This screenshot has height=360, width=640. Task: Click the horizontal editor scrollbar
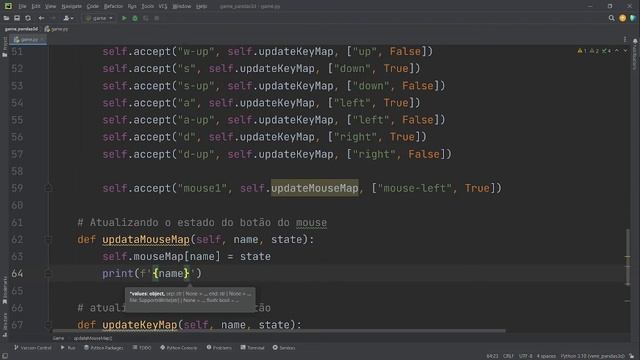[279, 331]
